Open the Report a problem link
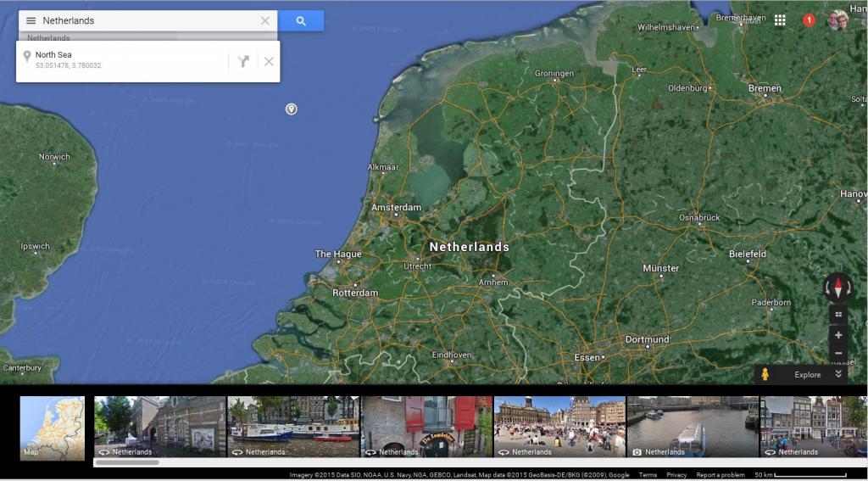Screen dimensions: 868x481 click(721, 475)
